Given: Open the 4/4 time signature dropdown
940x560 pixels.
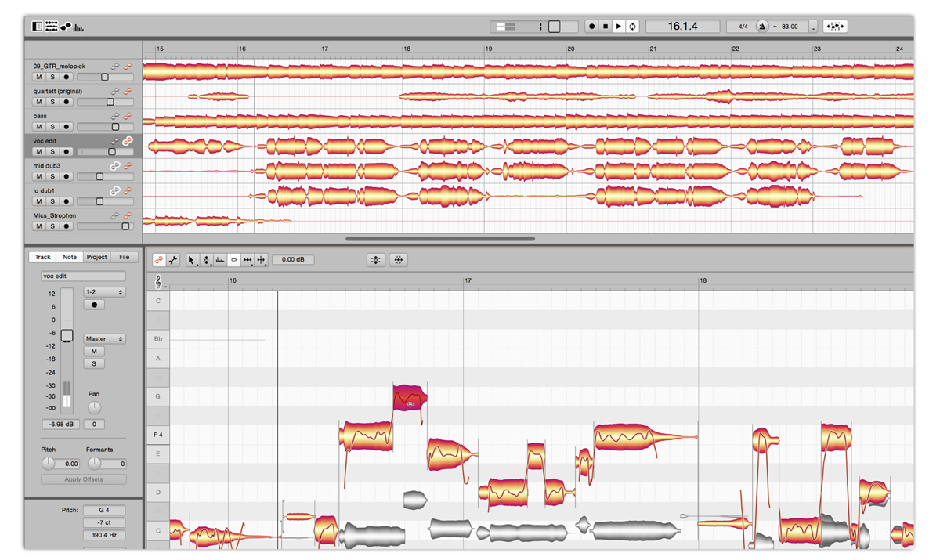Looking at the screenshot, I should 743,26.
